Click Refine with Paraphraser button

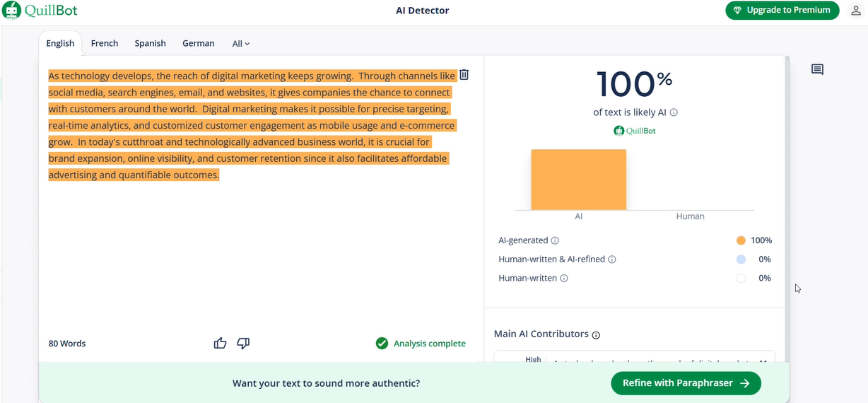(686, 383)
